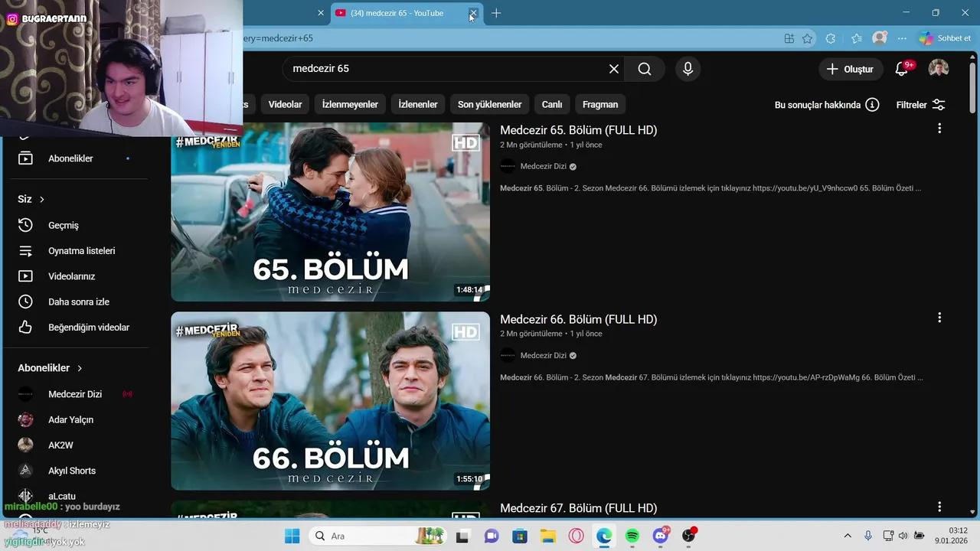Open options for Medcezir 65. Bölüm
The image size is (980, 551).
[939, 129]
